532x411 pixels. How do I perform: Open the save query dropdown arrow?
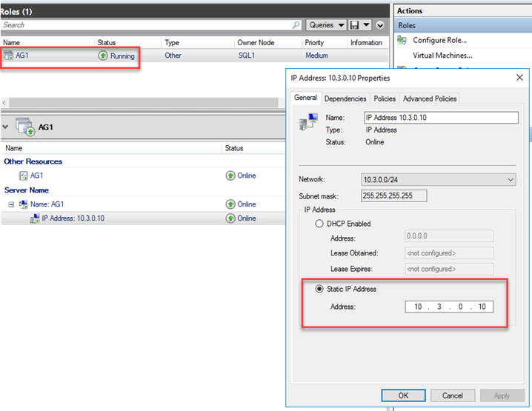[x=367, y=24]
